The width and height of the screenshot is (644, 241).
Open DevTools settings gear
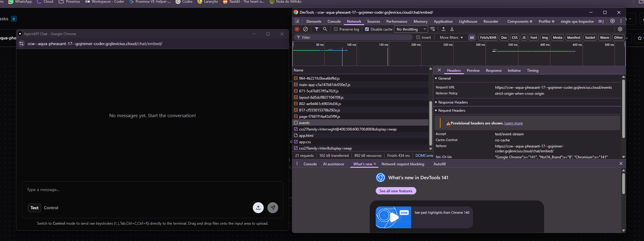613,21
